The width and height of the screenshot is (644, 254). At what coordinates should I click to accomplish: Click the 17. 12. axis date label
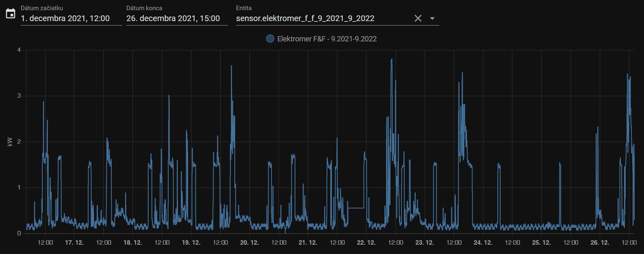coord(74,243)
